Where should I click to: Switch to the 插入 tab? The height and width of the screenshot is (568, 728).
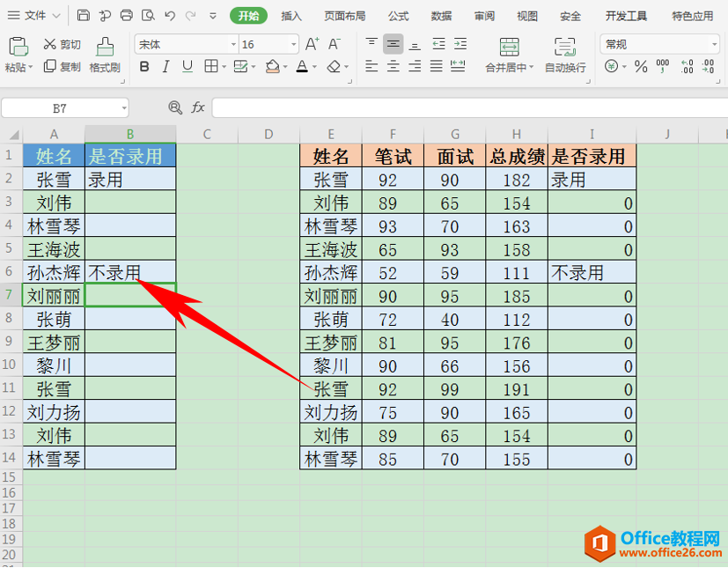click(x=291, y=16)
